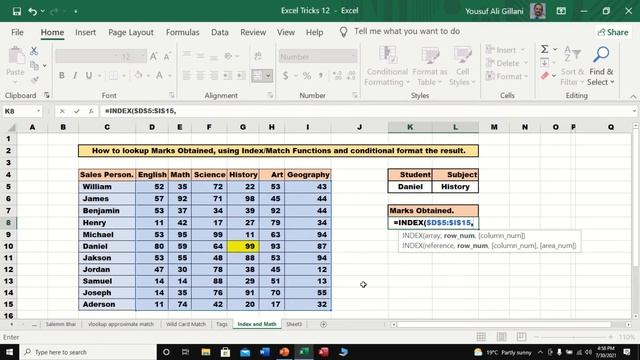Viewport: 640px width, 360px height.
Task: Open the Borders dropdown
Action: coord(124,76)
